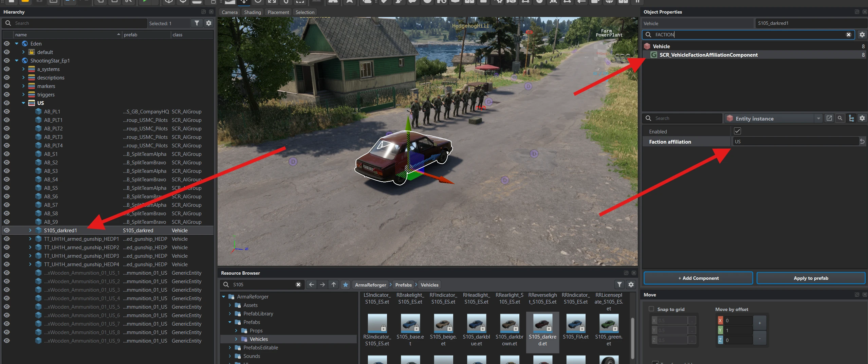This screenshot has height=364, width=868.
Task: Expand TT_UH1H_armed_gunship_HEDP1 entity
Action: (30, 239)
